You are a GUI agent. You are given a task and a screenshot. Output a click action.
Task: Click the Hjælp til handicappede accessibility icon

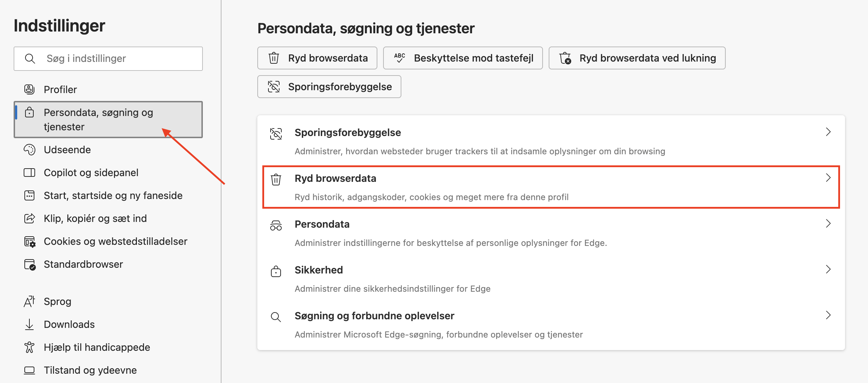point(29,347)
